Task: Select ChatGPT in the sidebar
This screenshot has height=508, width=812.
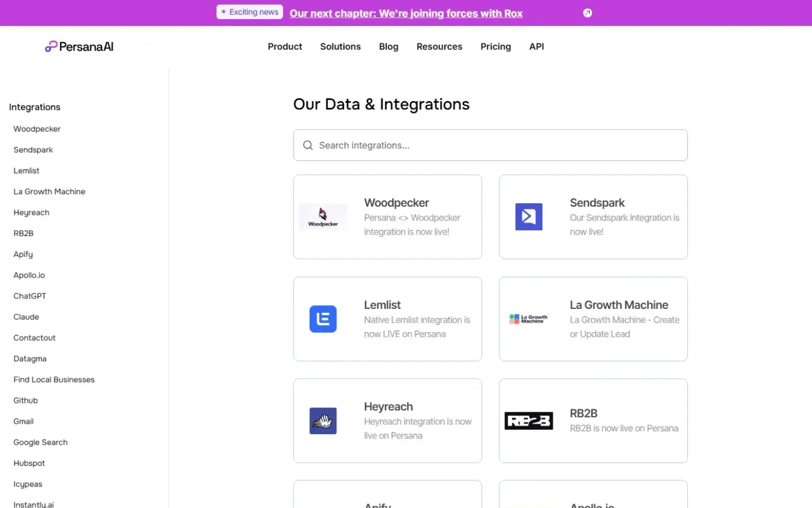Action: coord(30,296)
